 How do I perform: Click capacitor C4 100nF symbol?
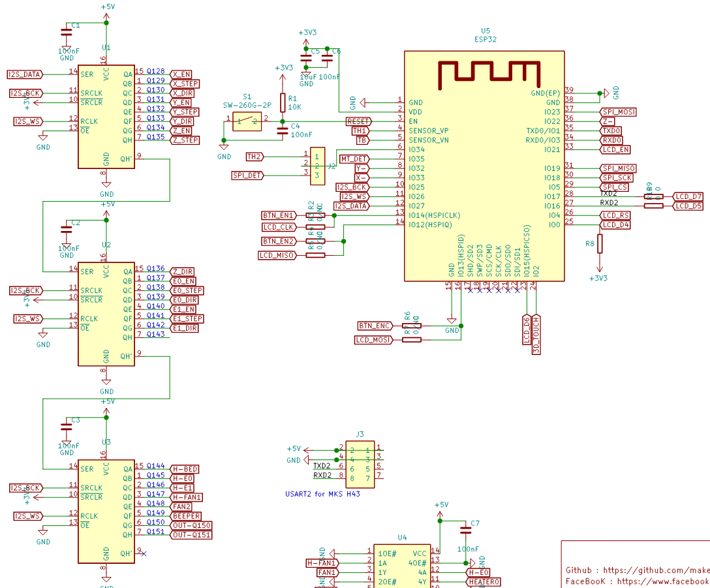click(283, 131)
